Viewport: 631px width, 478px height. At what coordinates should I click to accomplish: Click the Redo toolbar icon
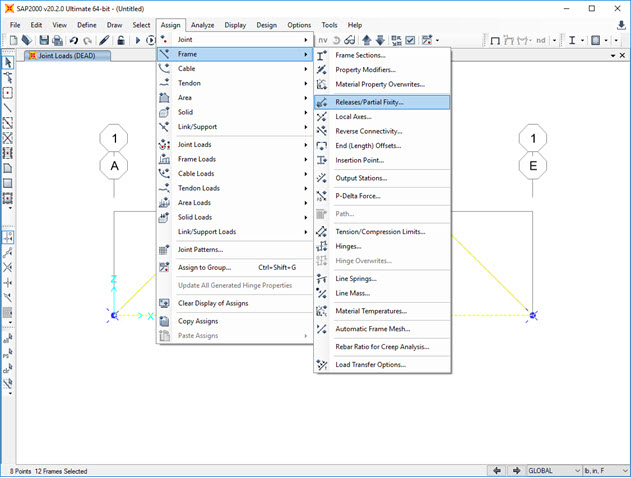(87, 40)
